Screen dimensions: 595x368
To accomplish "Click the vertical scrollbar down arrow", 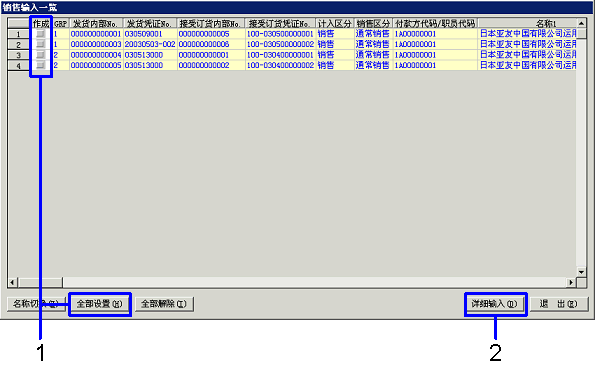I will pos(581,272).
